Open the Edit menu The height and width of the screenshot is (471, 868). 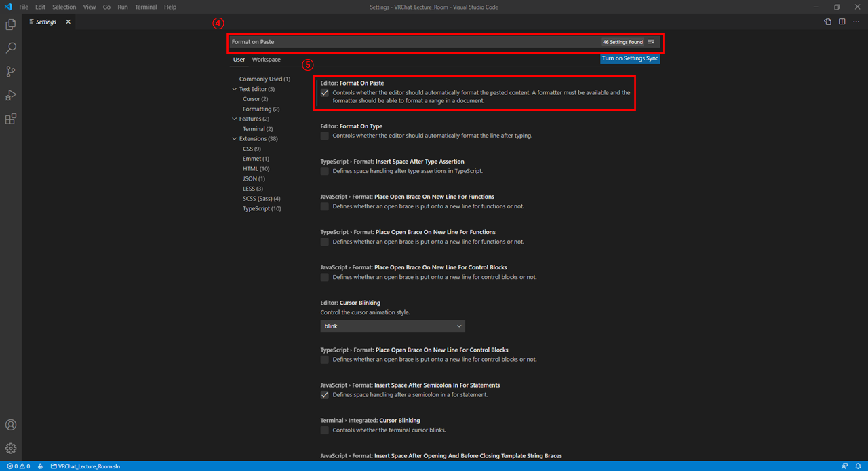pos(41,7)
